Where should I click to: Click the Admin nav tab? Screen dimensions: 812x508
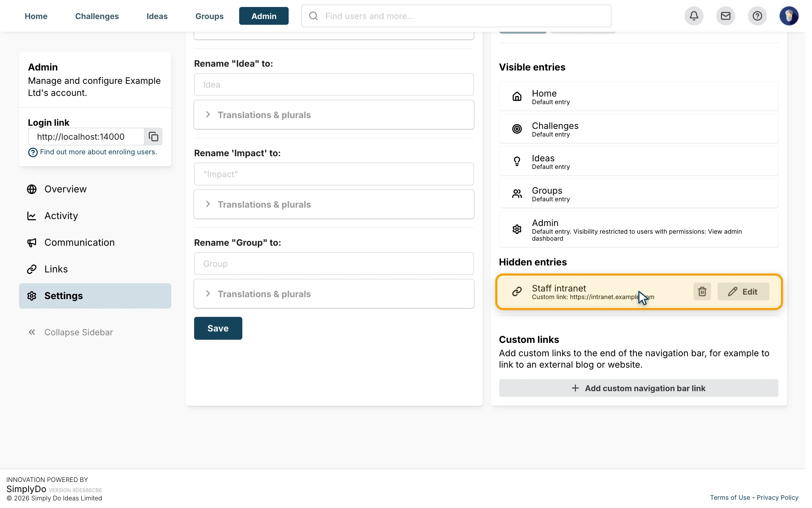pyautogui.click(x=263, y=16)
